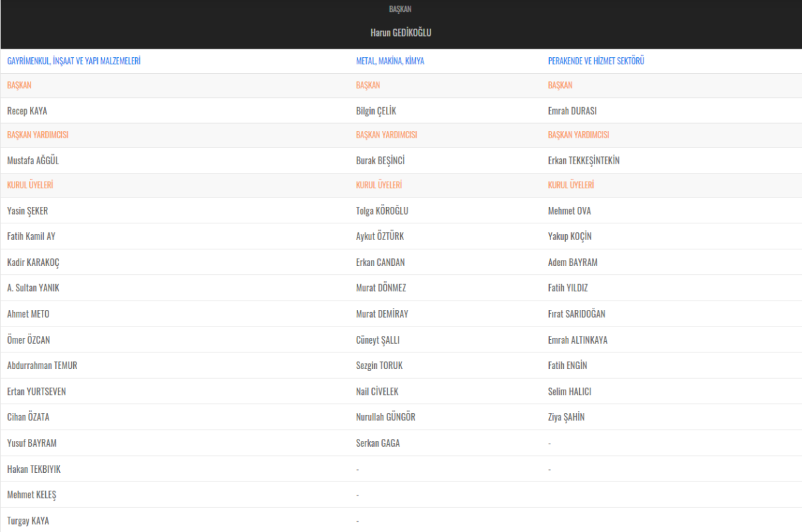
Task: Select Turgay KAYA in the bottom row
Action: pos(28,521)
